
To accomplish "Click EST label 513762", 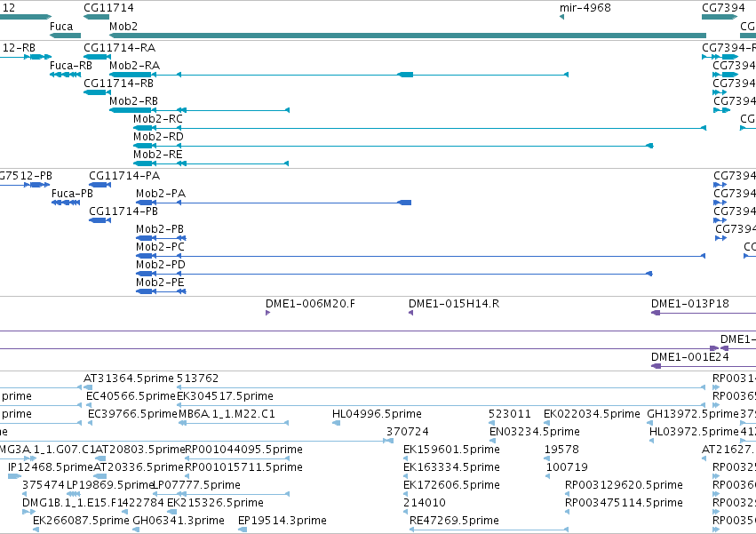I will 197,379.
